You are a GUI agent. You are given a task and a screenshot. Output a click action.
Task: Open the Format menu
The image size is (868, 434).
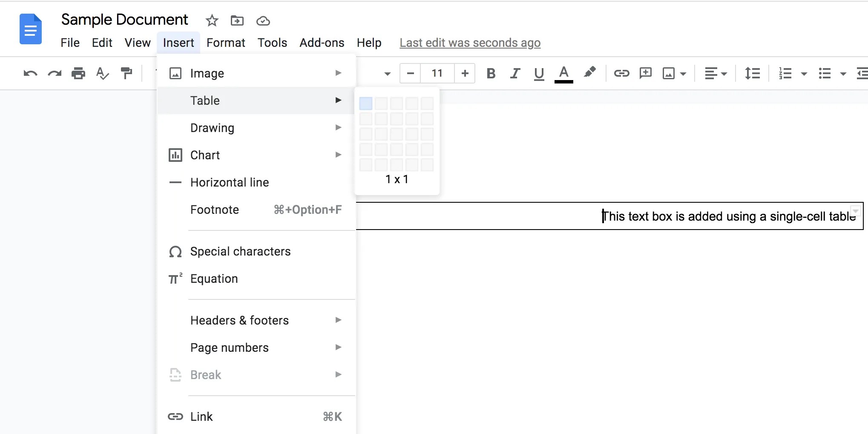click(x=226, y=43)
